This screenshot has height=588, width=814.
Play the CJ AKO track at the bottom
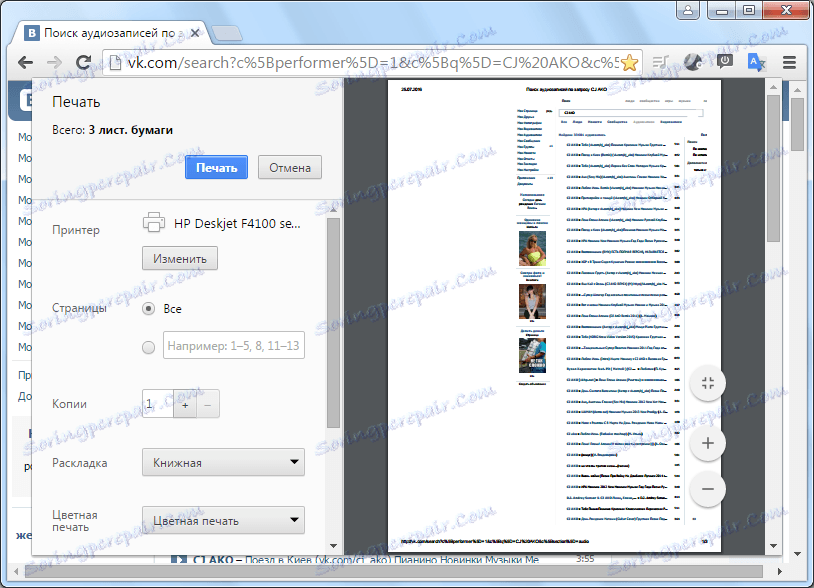[179, 559]
